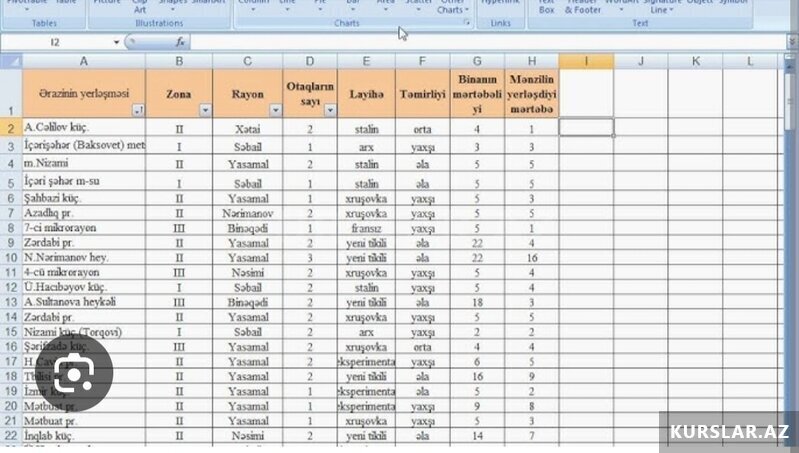Select column K header
This screenshot has width=799, height=453.
tap(696, 61)
